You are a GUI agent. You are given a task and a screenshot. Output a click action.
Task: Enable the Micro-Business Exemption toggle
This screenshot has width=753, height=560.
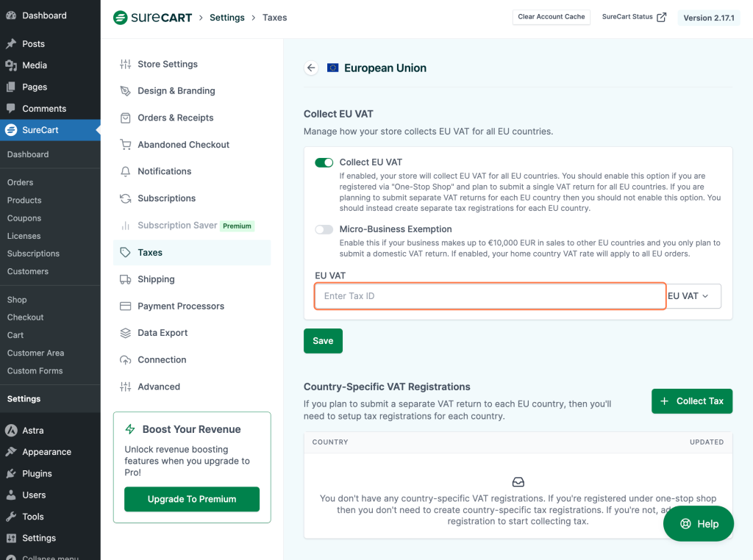324,229
